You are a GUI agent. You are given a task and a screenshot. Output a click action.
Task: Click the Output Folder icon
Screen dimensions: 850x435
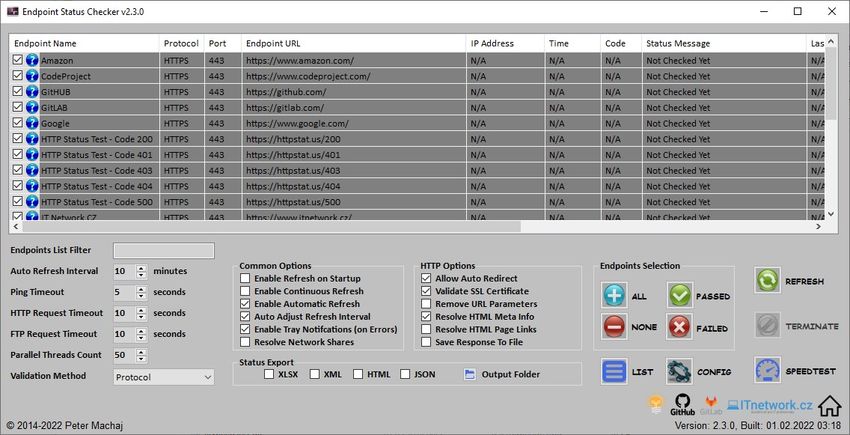(470, 374)
